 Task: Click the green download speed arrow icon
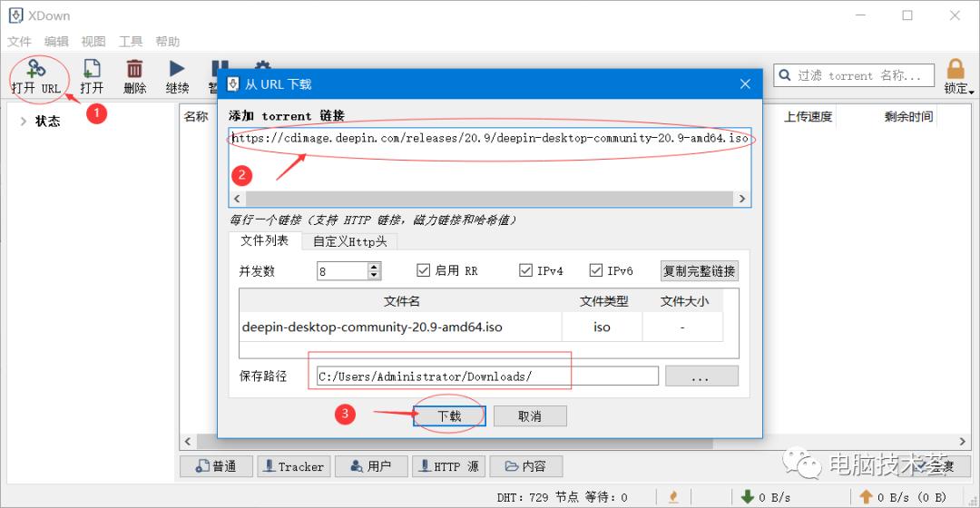(x=747, y=497)
